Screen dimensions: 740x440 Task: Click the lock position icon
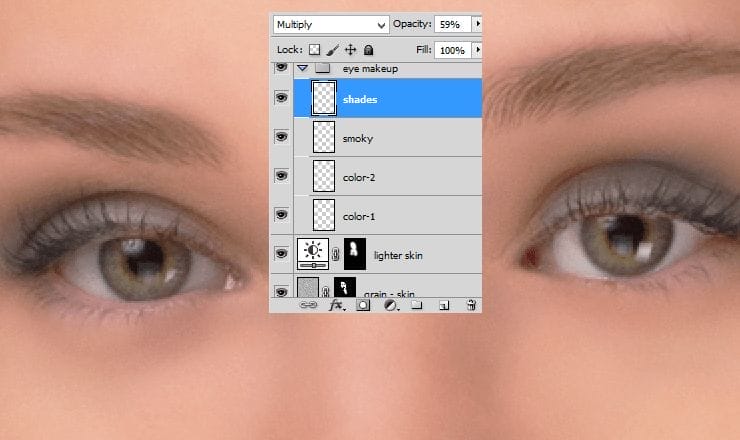click(350, 49)
